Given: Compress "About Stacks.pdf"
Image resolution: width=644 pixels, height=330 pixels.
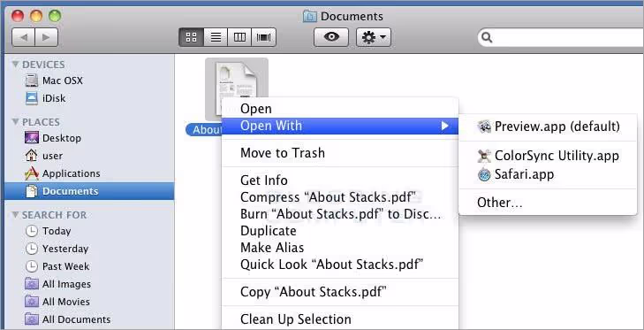Looking at the screenshot, I should point(339,197).
